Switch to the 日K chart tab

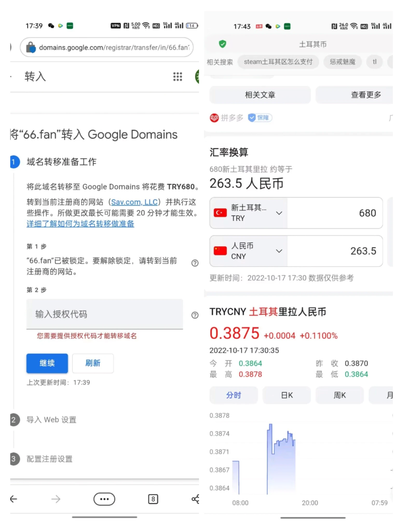[287, 395]
